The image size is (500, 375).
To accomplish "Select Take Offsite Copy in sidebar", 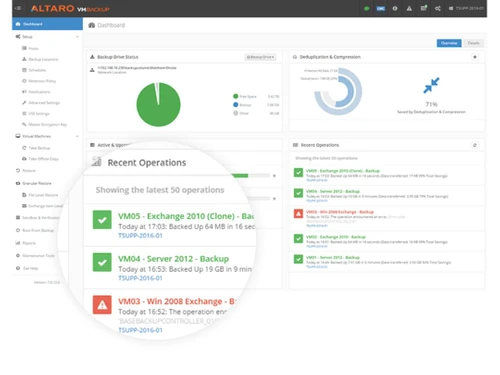I will click(40, 159).
